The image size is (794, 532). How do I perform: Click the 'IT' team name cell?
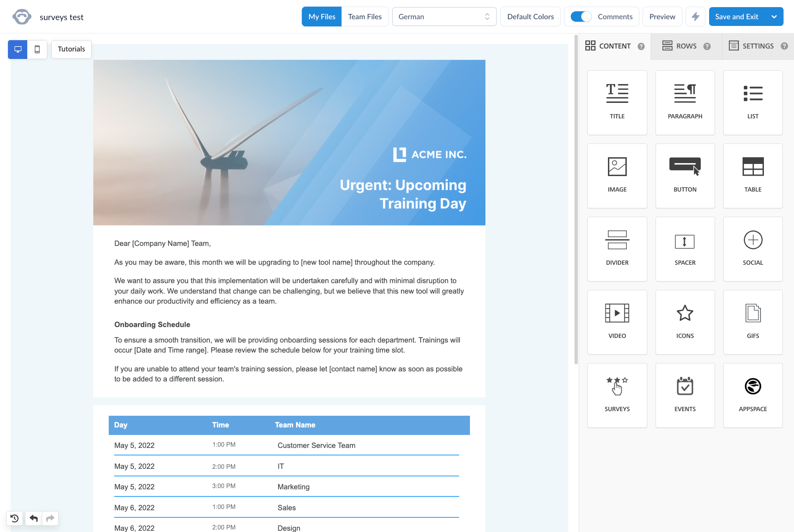coord(281,466)
